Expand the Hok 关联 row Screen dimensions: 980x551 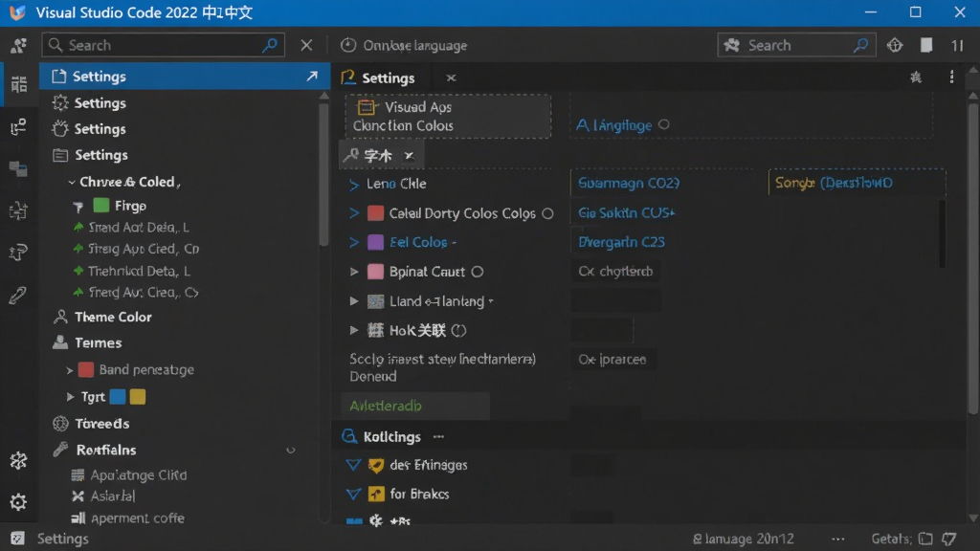[x=354, y=330]
